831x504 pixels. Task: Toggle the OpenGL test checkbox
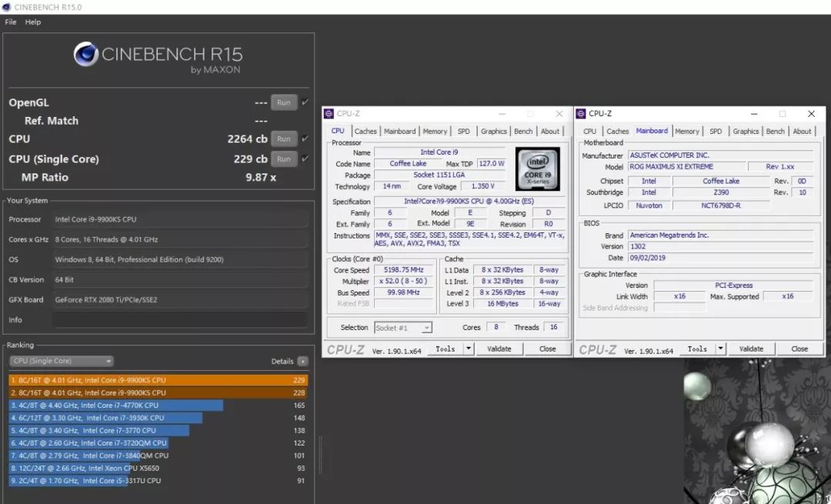coord(305,102)
